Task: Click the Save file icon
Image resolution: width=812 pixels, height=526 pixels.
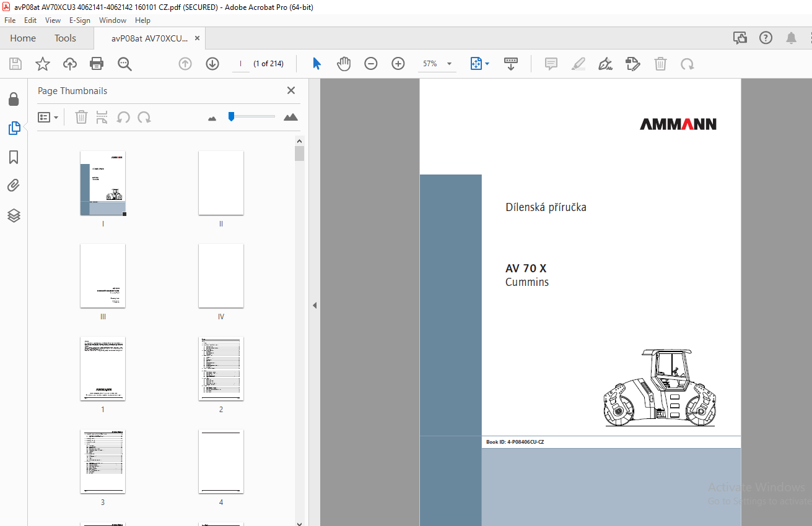Action: click(x=15, y=64)
